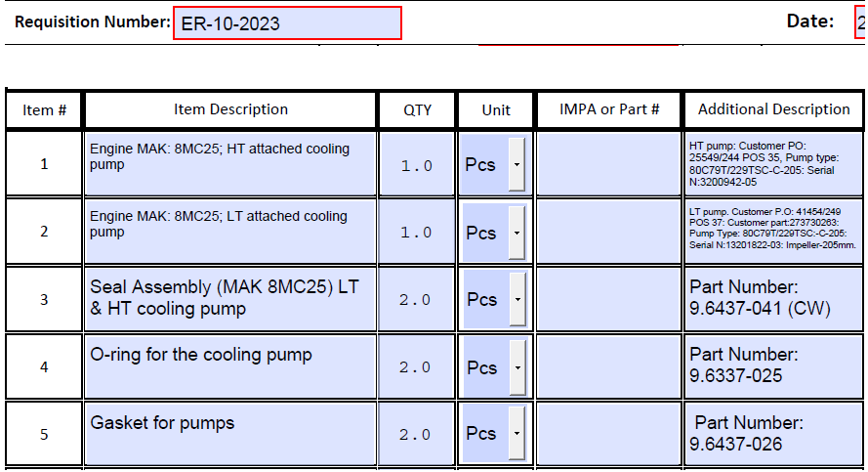The image size is (868, 472).
Task: Select the Gasket for pumps description field
Action: [x=230, y=434]
